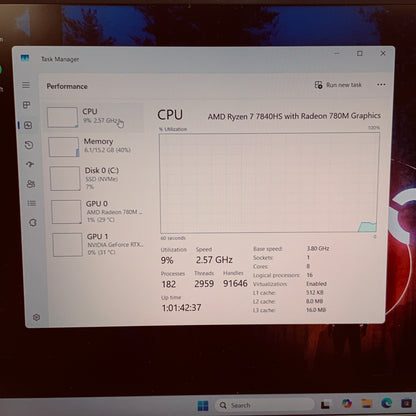Click the 2.57 GHz speed value
This screenshot has height=416, width=416.
[214, 260]
